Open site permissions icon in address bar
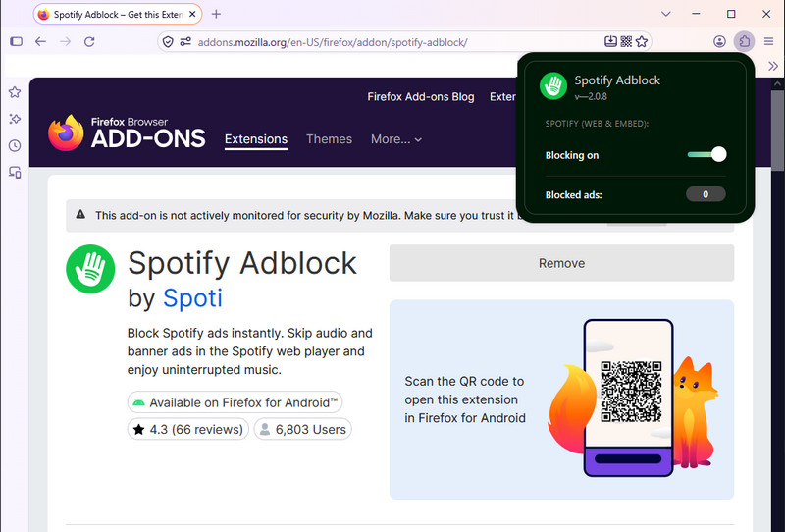 pos(185,42)
